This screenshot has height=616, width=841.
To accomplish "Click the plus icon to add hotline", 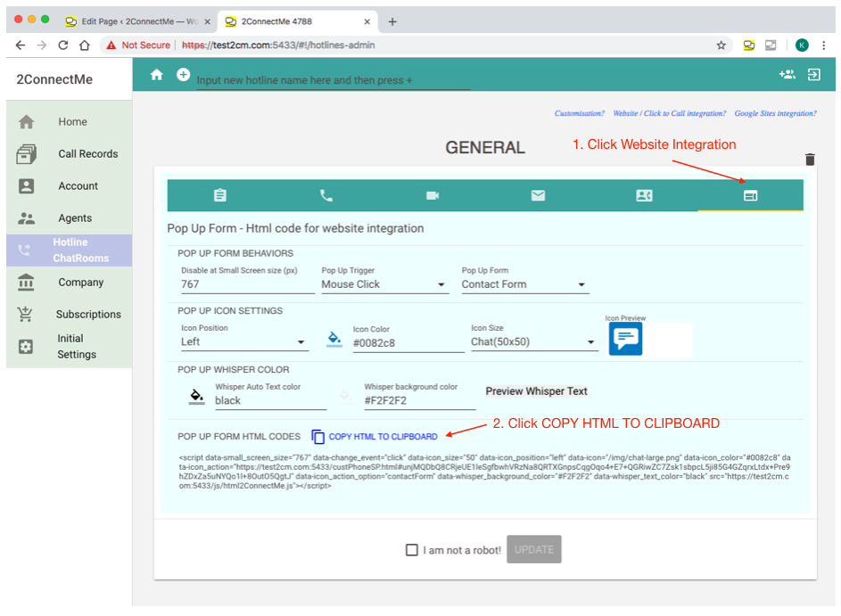I will pyautogui.click(x=184, y=75).
